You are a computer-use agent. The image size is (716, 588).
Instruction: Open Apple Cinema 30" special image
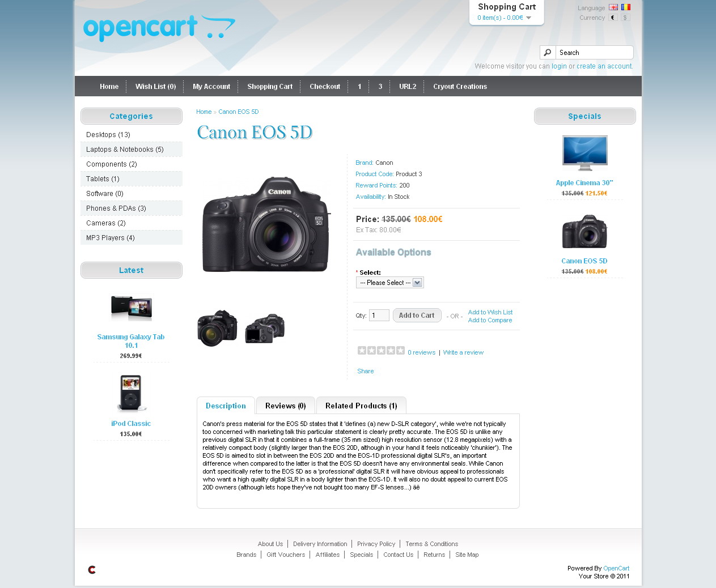[585, 153]
